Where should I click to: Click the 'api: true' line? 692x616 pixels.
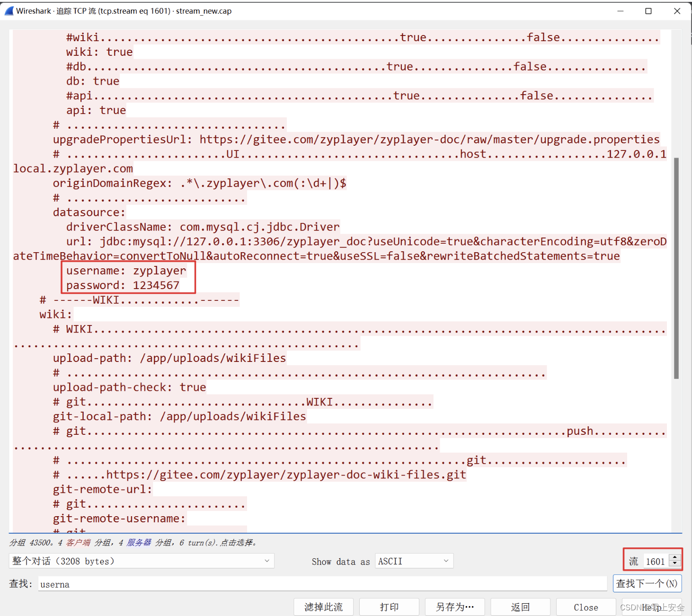(x=96, y=110)
